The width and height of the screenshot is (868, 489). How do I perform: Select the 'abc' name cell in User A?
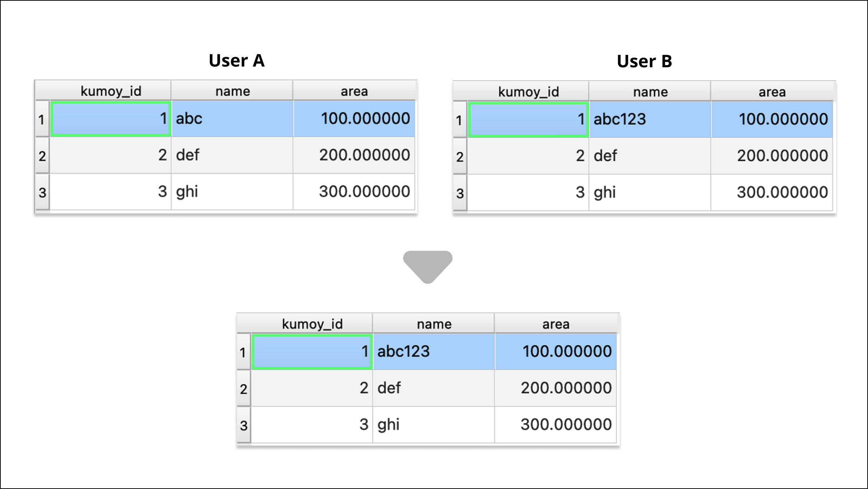tap(232, 119)
